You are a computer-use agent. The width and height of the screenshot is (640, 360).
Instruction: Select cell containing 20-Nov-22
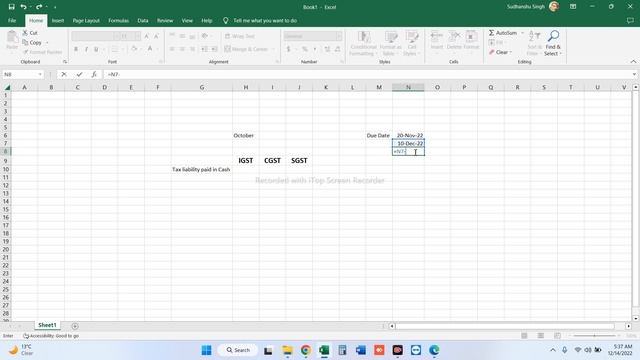pos(408,135)
